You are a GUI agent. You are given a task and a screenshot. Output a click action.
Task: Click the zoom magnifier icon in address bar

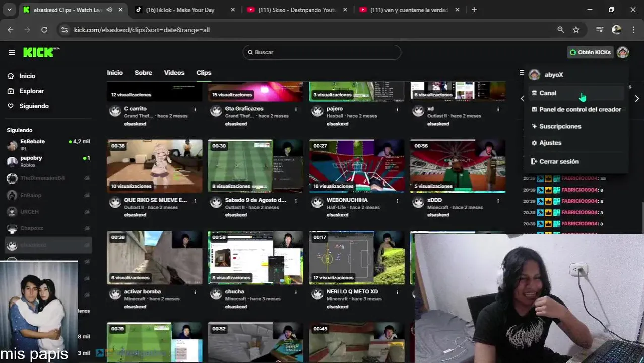561,30
